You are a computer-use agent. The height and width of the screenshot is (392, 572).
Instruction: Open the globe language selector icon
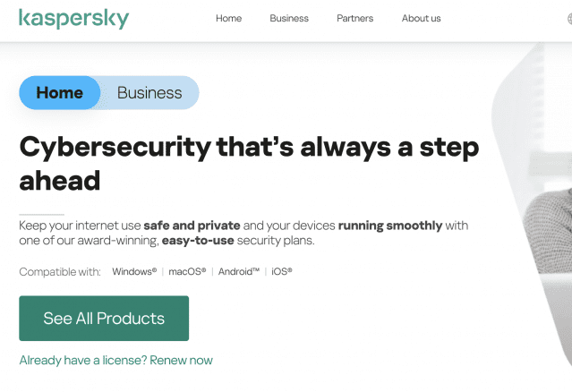pyautogui.click(x=568, y=19)
